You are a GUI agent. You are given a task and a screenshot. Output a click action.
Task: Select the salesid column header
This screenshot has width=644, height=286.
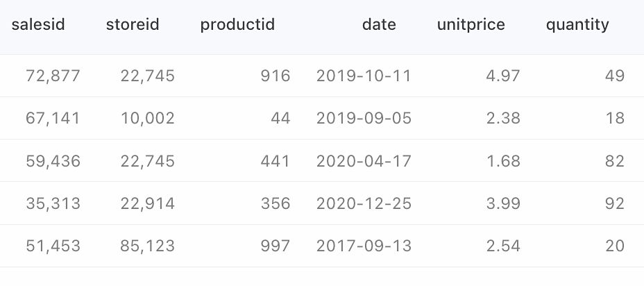[38, 25]
